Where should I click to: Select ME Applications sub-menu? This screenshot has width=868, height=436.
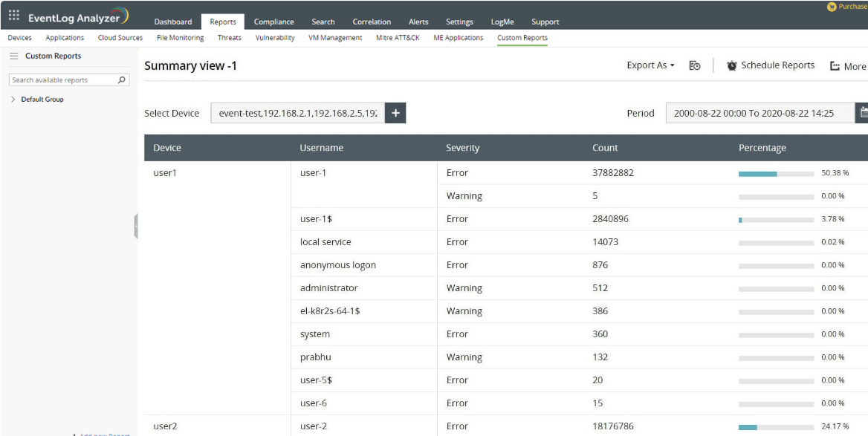(459, 38)
